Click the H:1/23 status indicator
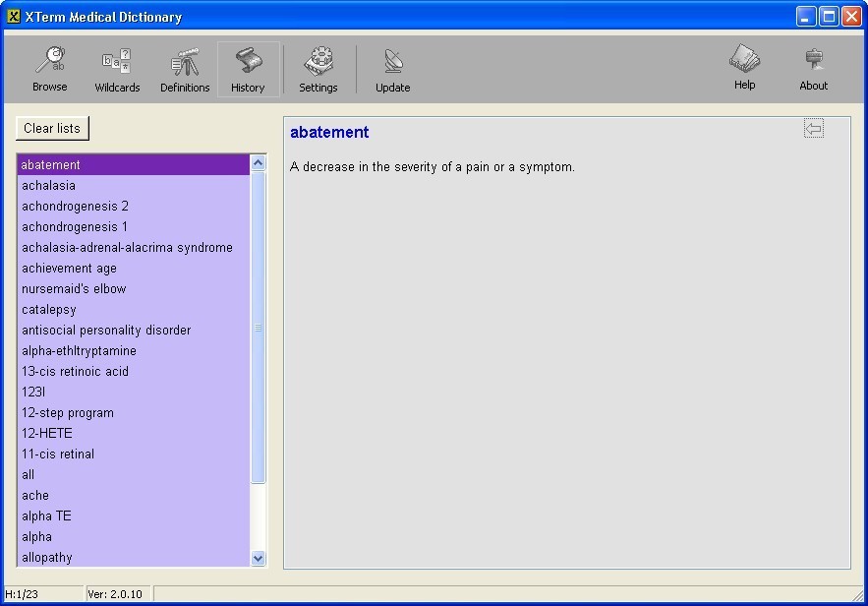Viewport: 868px width, 606px height. coord(29,593)
